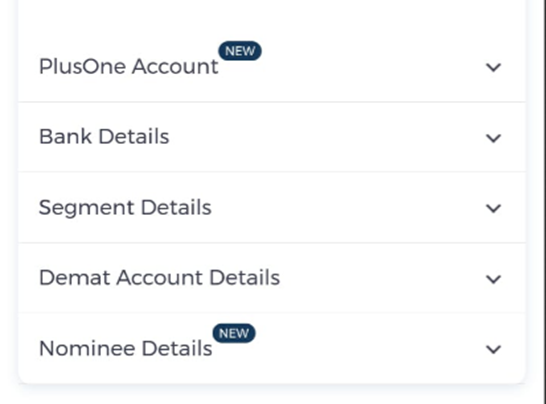Viewport: 546px width, 404px height.
Task: Expand the Segment Details section
Action: 272,208
